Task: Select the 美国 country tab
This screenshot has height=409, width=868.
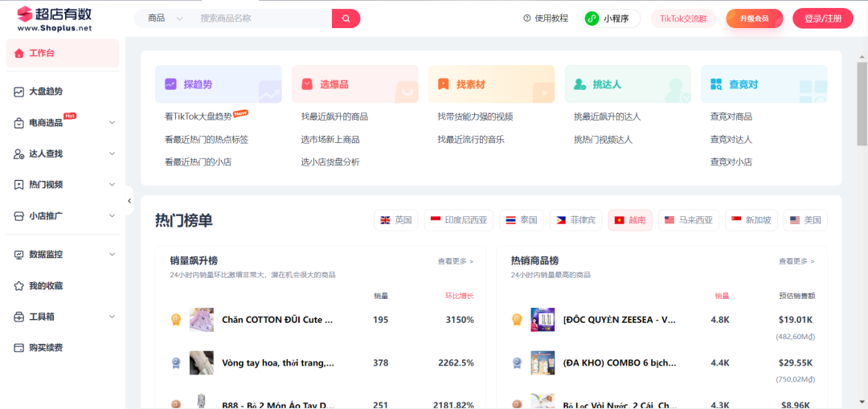Action: tap(805, 219)
